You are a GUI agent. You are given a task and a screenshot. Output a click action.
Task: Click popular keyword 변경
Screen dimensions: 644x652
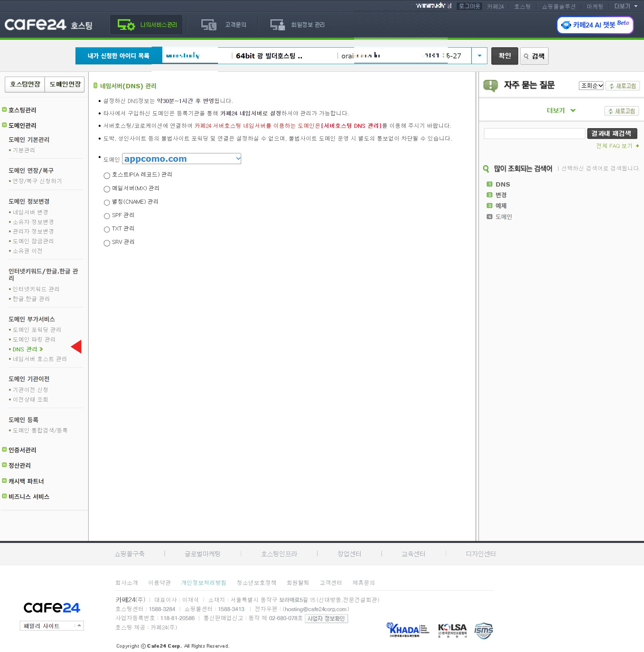(x=501, y=195)
